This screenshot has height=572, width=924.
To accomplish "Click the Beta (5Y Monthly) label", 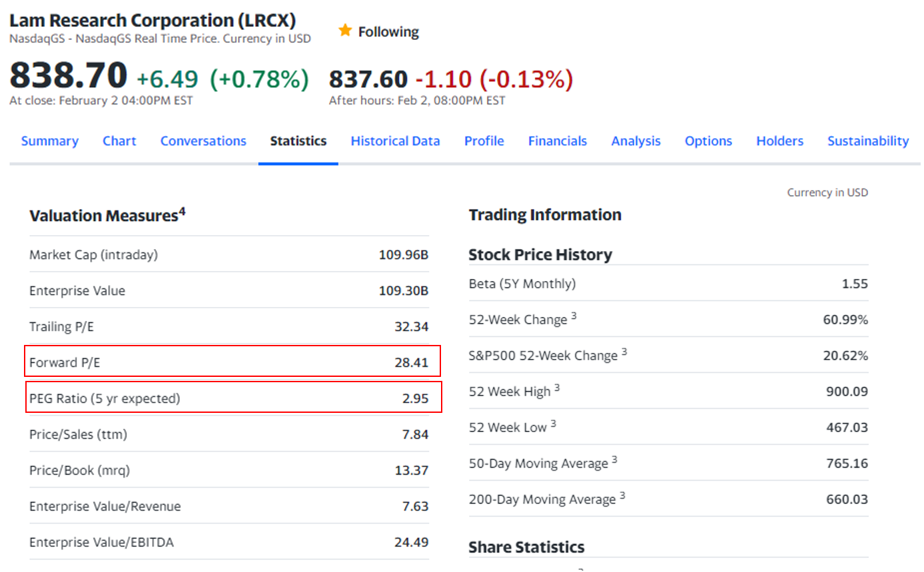I will click(x=522, y=284).
